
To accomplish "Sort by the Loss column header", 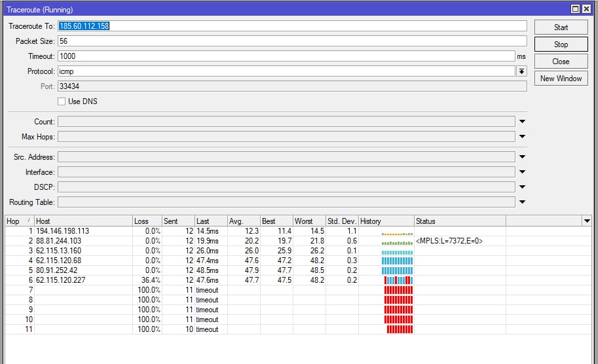I will (147, 221).
